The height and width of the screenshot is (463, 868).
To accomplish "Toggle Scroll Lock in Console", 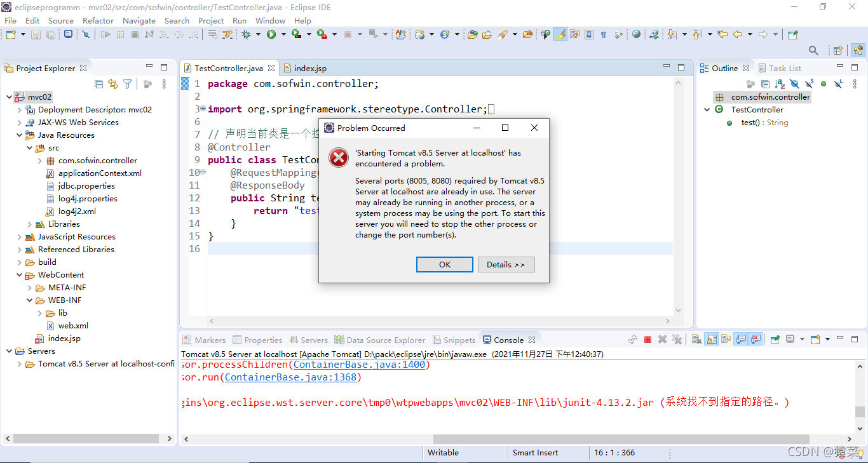I will pos(712,340).
